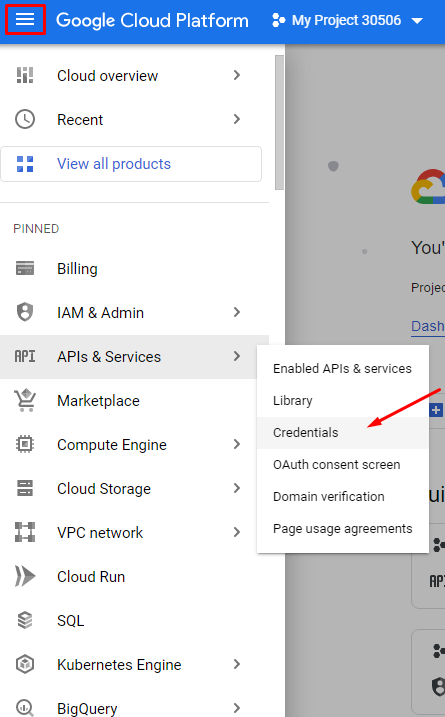Click the sidebar vertical scrollbar
The width and height of the screenshot is (445, 717).
279,122
